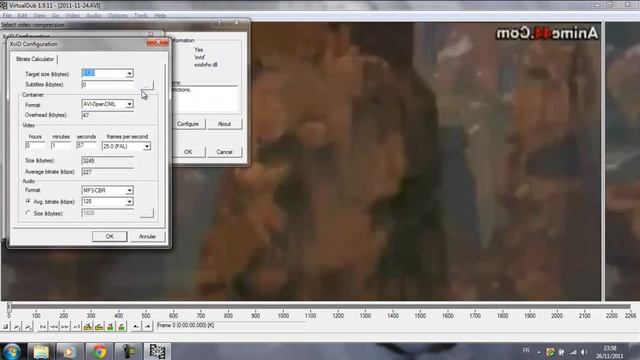
Task: Open Google Chrome from the taskbar
Action: tap(99, 351)
